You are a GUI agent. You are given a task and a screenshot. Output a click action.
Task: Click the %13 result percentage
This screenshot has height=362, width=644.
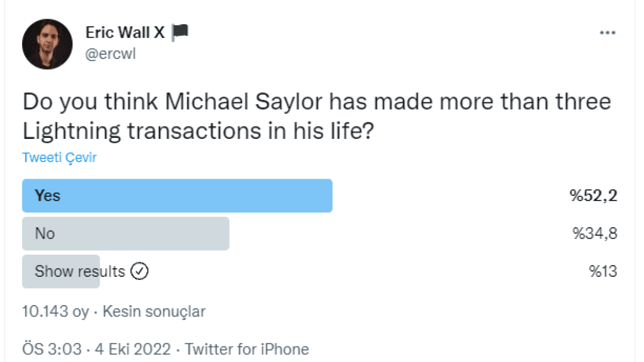[603, 271]
